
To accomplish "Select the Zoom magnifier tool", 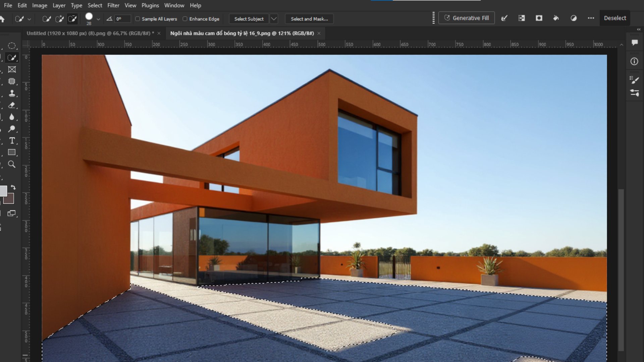I will tap(12, 164).
